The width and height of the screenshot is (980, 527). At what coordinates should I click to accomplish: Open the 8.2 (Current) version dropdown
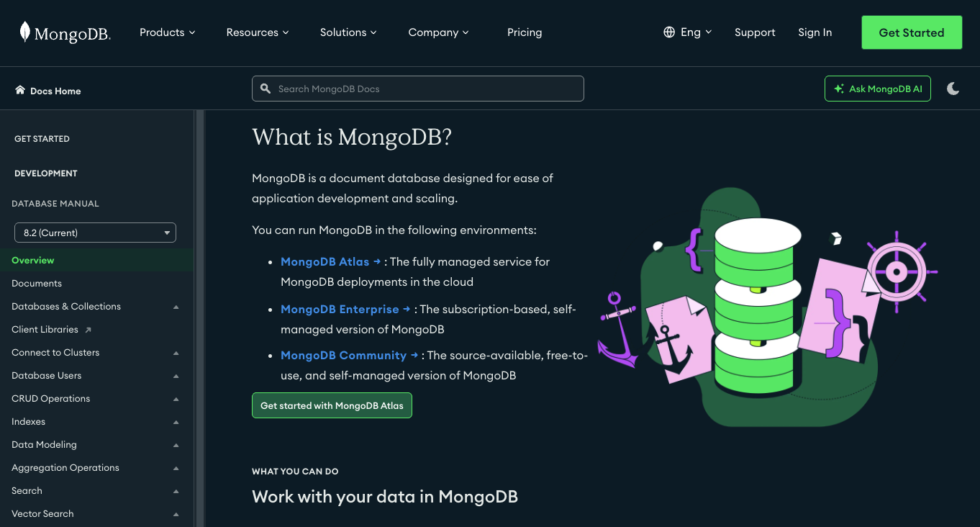pos(95,233)
